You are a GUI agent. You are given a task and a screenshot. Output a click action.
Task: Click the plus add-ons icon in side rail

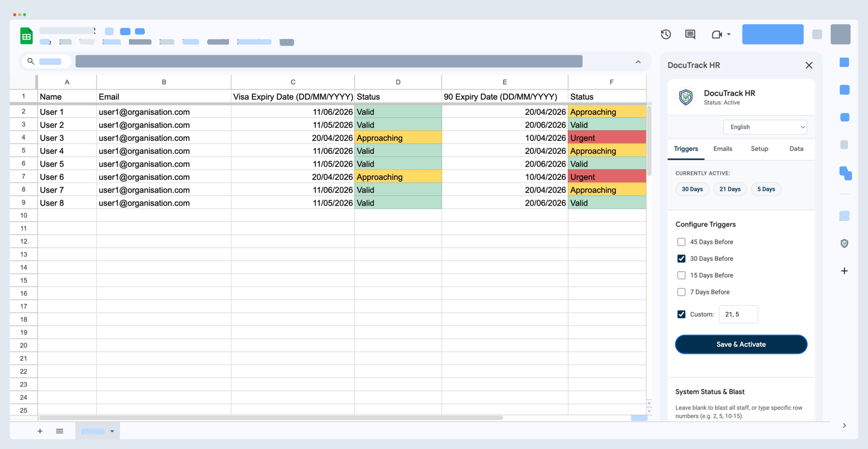coord(844,271)
